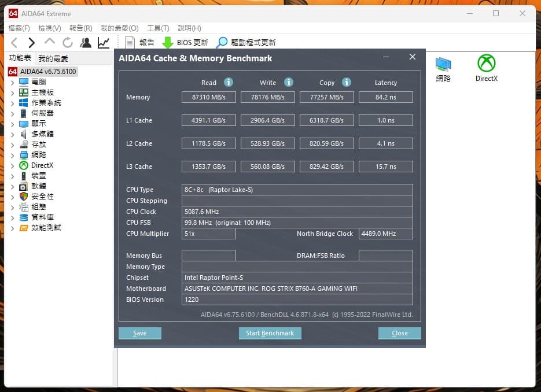
Task: Expand the 軟體 tree node
Action: tap(12, 187)
